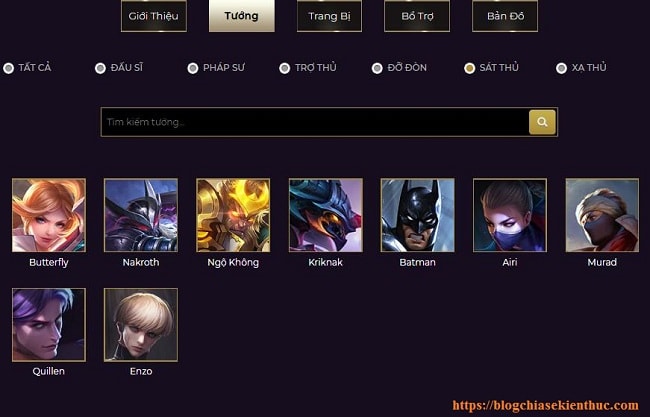
Task: Open the Batman hero portrait
Action: pos(417,215)
